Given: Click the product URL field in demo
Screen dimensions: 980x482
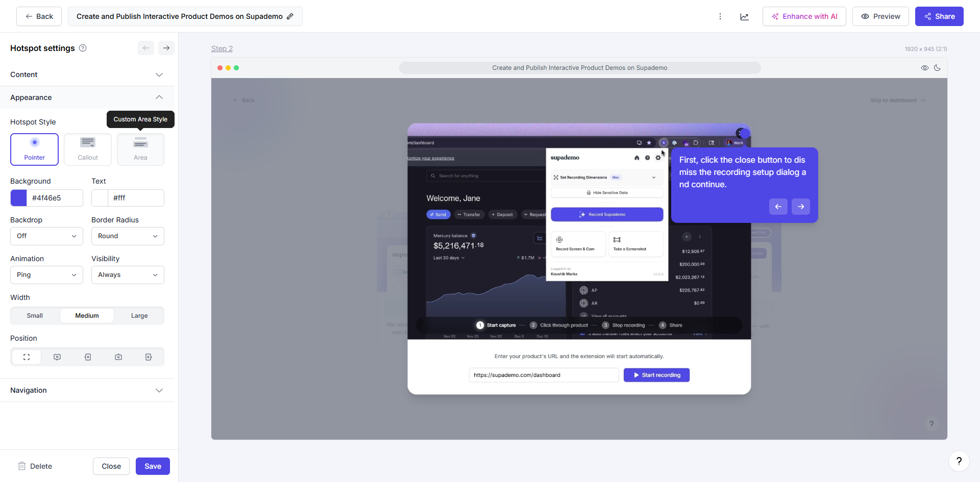Looking at the screenshot, I should [544, 375].
